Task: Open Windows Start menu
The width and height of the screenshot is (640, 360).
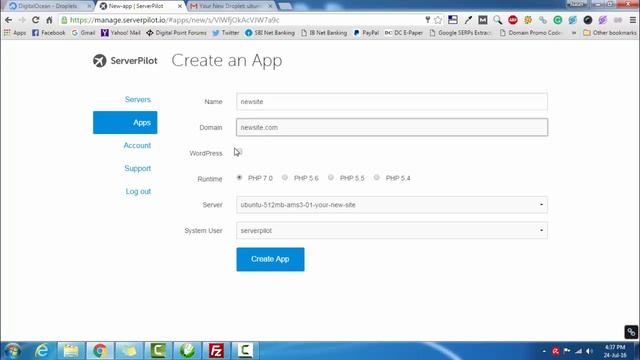Action: [12, 351]
